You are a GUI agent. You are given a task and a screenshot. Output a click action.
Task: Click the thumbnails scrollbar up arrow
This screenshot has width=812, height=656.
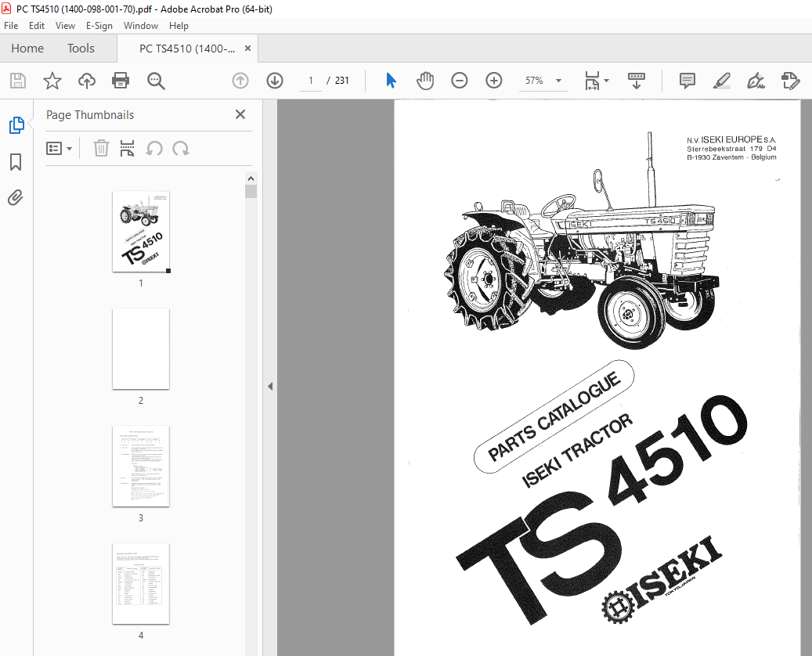pos(251,178)
